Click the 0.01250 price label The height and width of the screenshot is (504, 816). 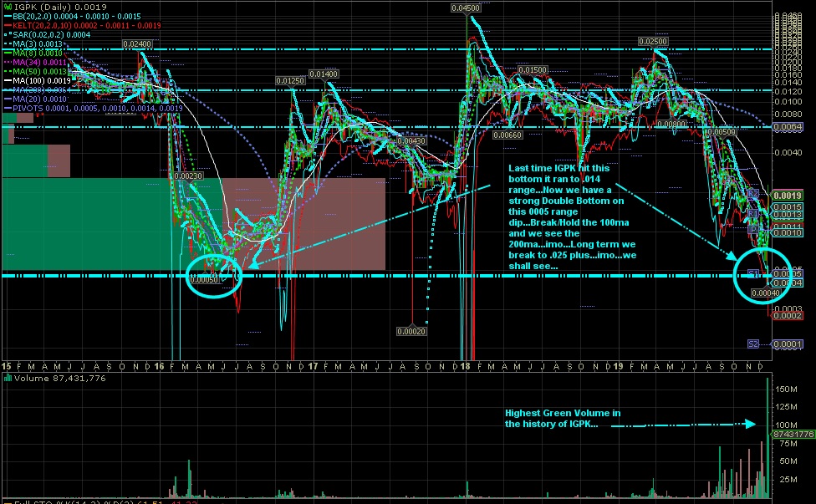click(x=290, y=80)
